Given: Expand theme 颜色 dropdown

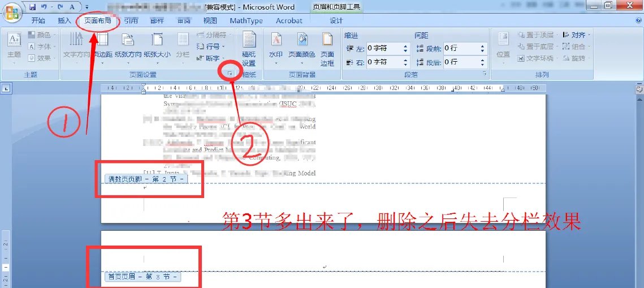Looking at the screenshot, I should pyautogui.click(x=42, y=35).
